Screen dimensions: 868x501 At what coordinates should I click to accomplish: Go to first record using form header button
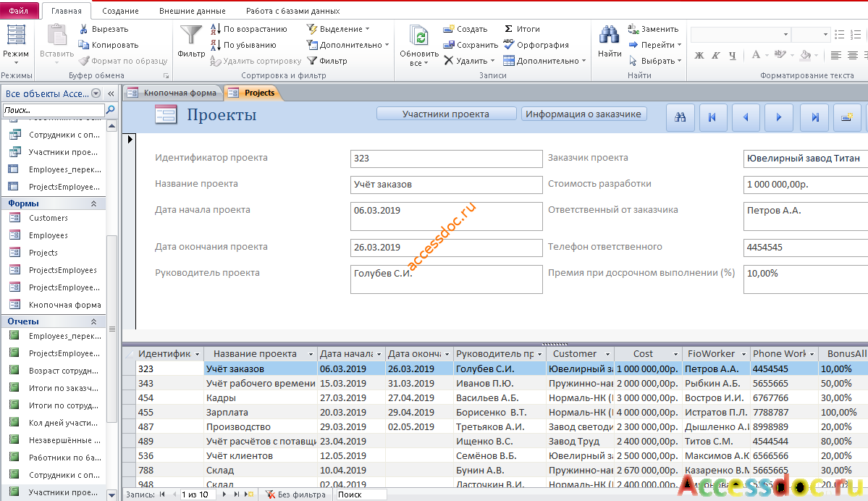[x=713, y=117]
